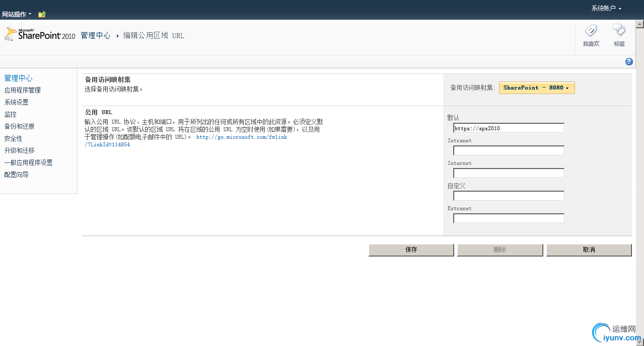The width and height of the screenshot is (644, 346).
Task: Open 一般应用程序设置 in the sidebar
Action: 28,162
